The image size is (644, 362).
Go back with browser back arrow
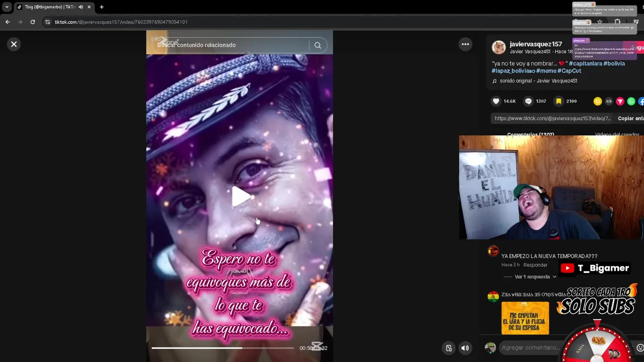[x=8, y=22]
